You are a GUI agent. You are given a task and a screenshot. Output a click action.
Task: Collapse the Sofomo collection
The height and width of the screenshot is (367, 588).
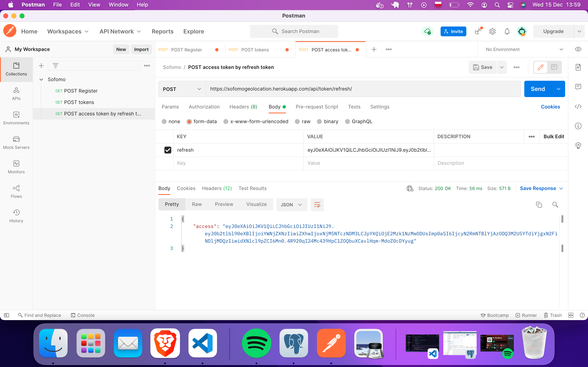coord(41,79)
